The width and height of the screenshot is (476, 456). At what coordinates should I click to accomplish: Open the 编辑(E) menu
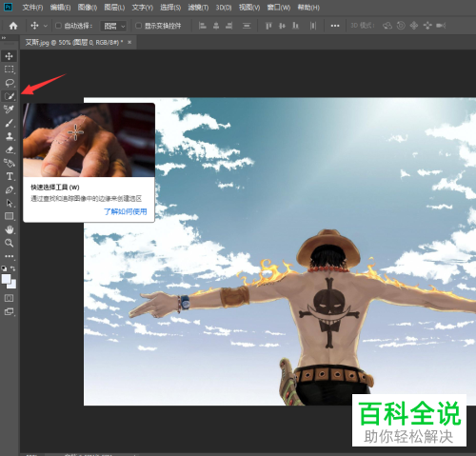[60, 8]
